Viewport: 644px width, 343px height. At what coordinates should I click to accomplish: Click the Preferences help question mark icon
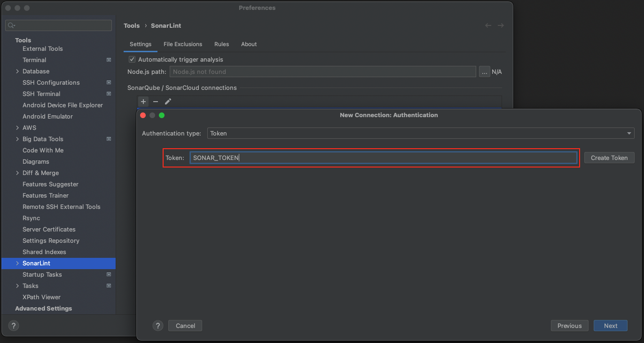14,326
